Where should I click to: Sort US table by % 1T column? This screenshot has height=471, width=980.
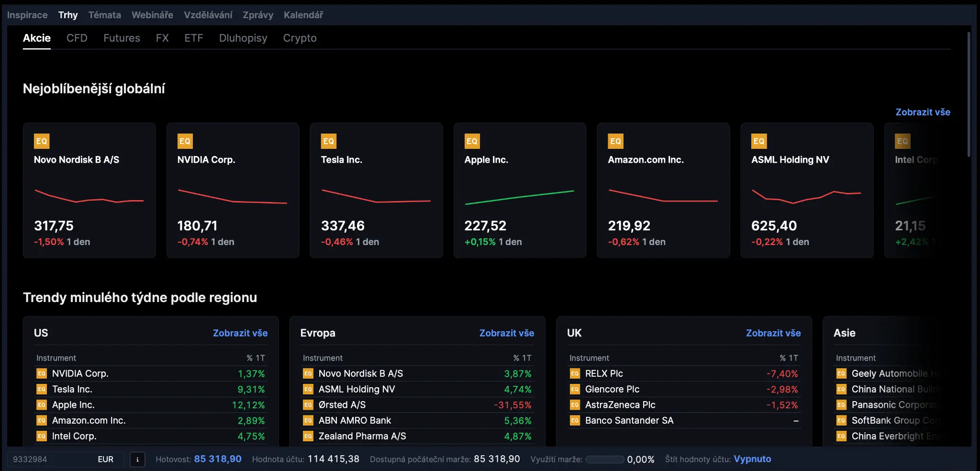256,358
